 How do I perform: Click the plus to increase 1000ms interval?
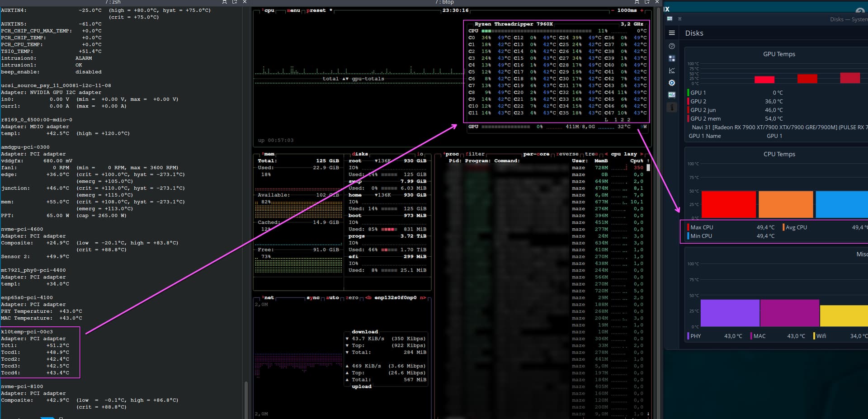click(x=642, y=10)
